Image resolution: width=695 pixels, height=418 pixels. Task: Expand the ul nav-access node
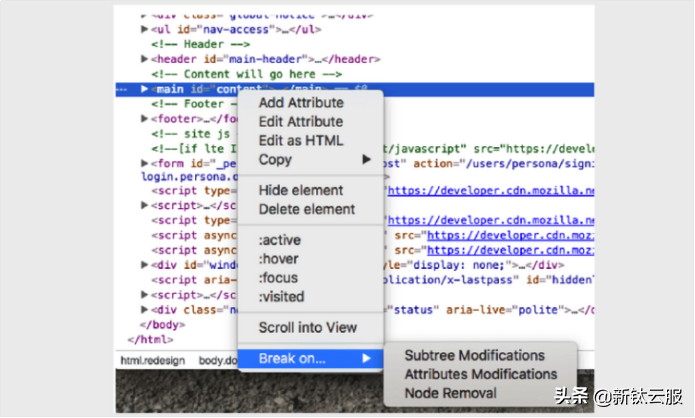pos(144,30)
